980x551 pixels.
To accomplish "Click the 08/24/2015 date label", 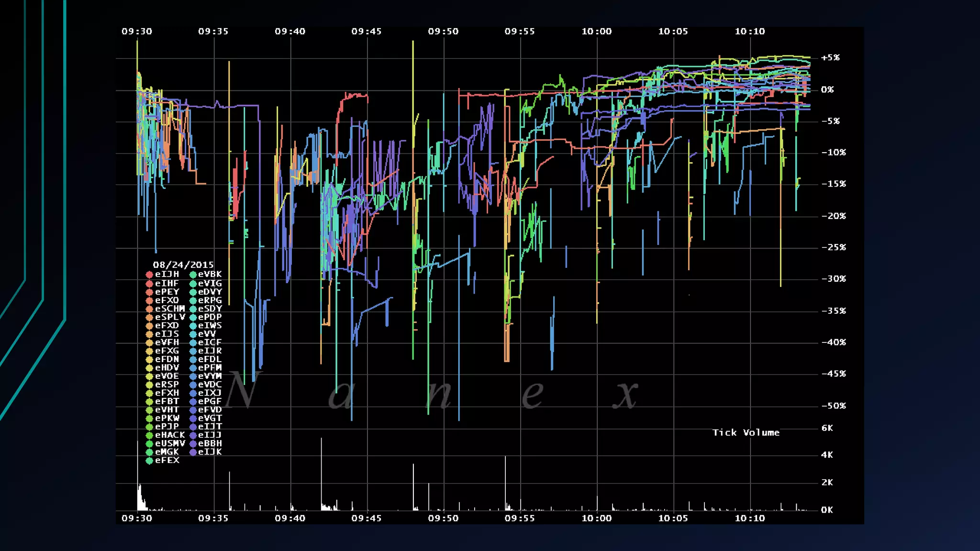I will click(183, 264).
